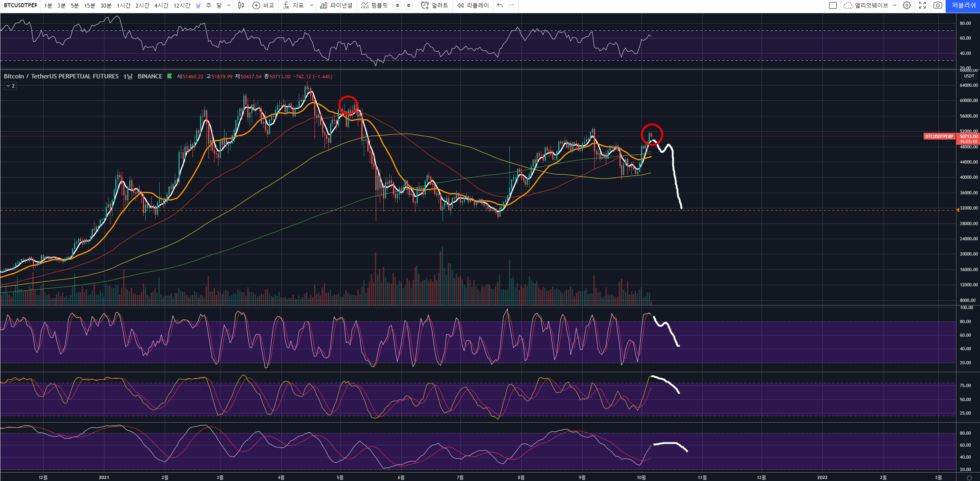Click the undo arrow
980x481 pixels.
click(x=500, y=5)
